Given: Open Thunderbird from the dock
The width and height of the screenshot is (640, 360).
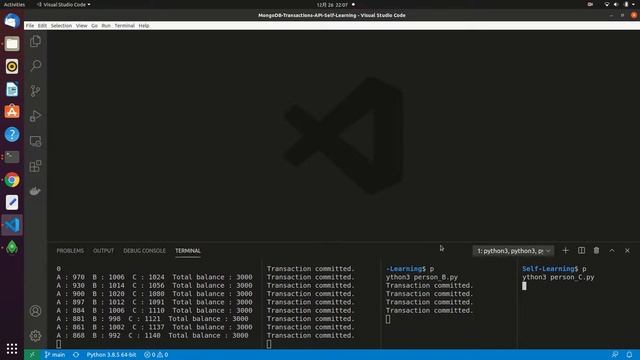Looking at the screenshot, I should pos(12,21).
